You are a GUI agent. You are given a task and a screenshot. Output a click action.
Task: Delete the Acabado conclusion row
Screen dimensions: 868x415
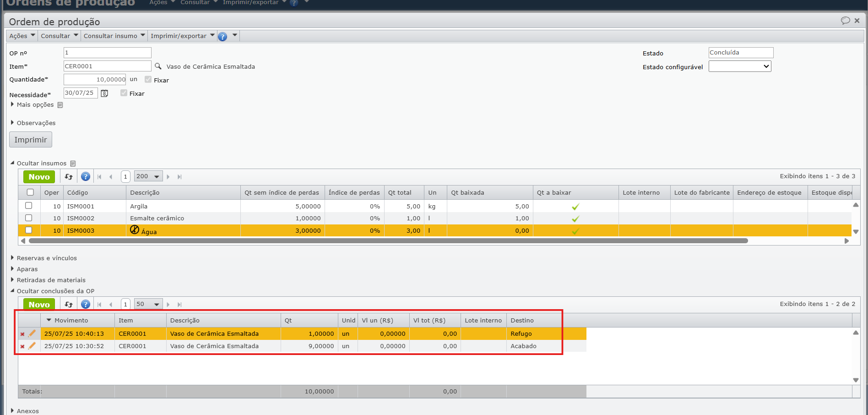pos(22,346)
